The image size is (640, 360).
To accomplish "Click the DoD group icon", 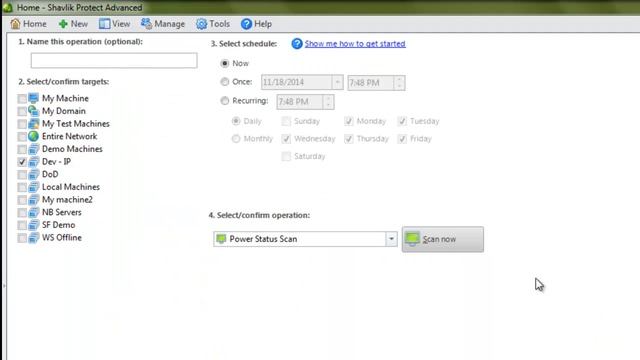I will point(33,174).
